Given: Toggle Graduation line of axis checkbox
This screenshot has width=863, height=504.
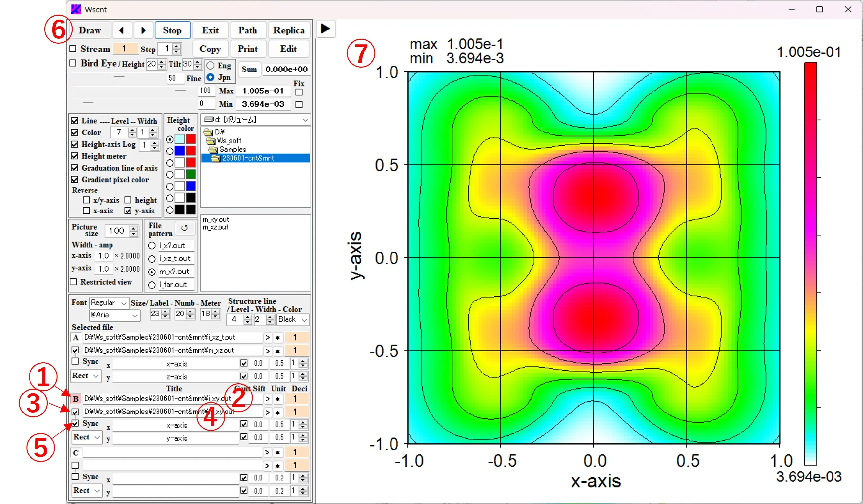Looking at the screenshot, I should click(75, 168).
